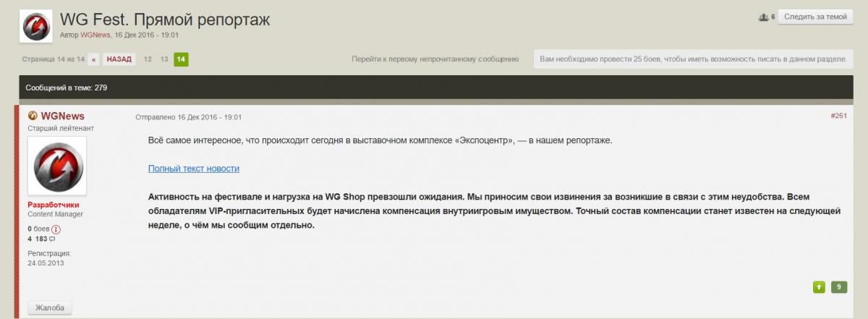This screenshot has width=868, height=319.
Task: Click WGNews user avatar image
Action: pos(57,166)
